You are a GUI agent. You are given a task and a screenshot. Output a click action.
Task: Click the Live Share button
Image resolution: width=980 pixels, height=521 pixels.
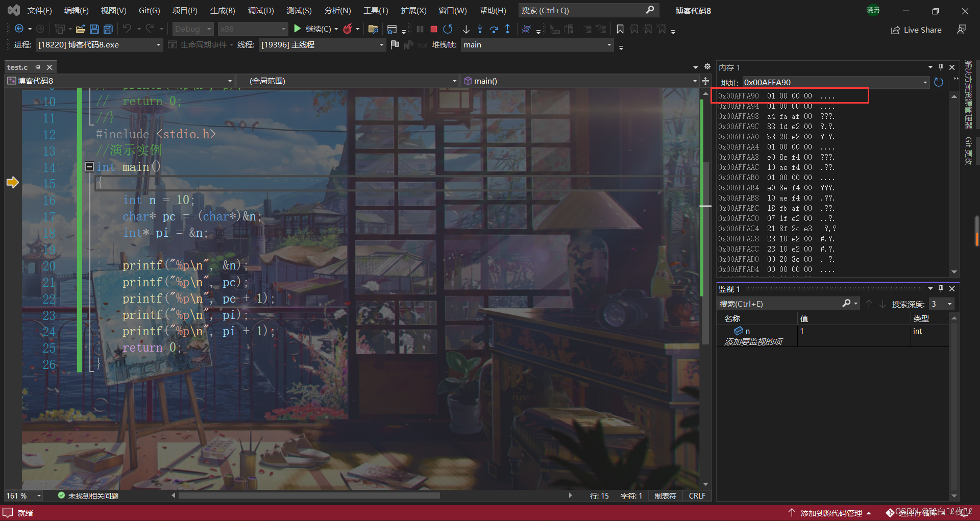916,30
